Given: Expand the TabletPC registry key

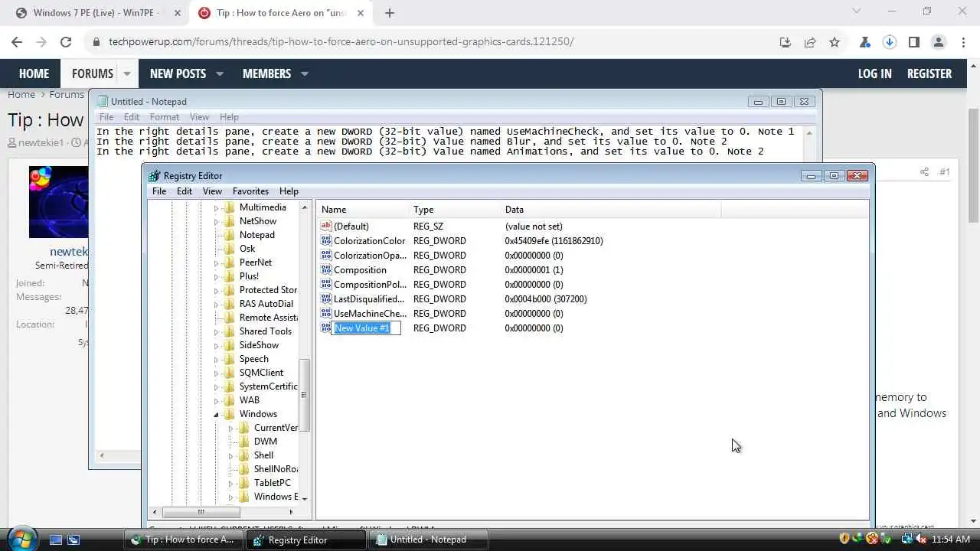Looking at the screenshot, I should tap(231, 483).
